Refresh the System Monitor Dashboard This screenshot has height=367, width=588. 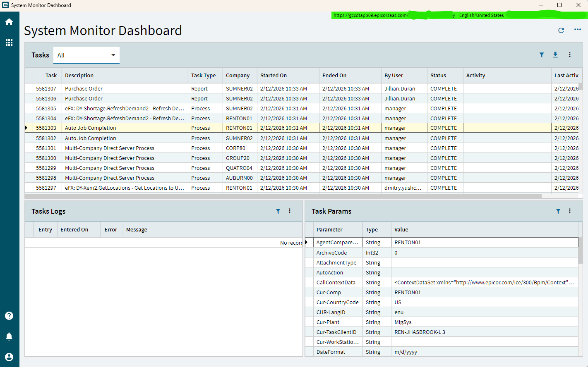click(x=561, y=30)
